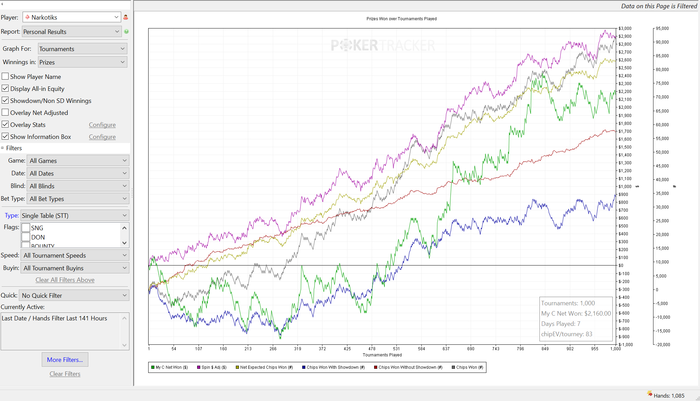
Task: Click 'Tournaments: 1,000' in info box
Action: point(568,303)
